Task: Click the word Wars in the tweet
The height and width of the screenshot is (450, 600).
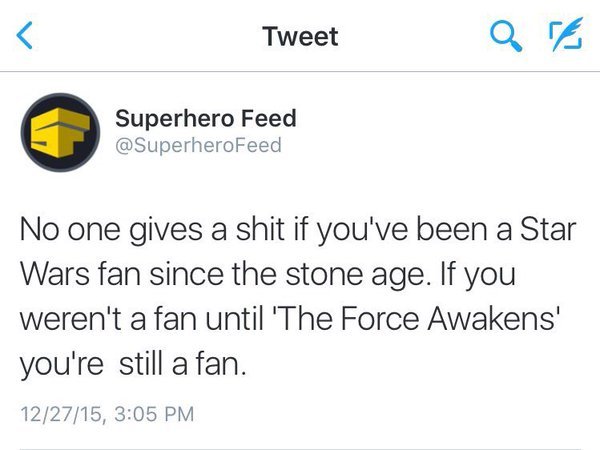Action: click(x=51, y=277)
